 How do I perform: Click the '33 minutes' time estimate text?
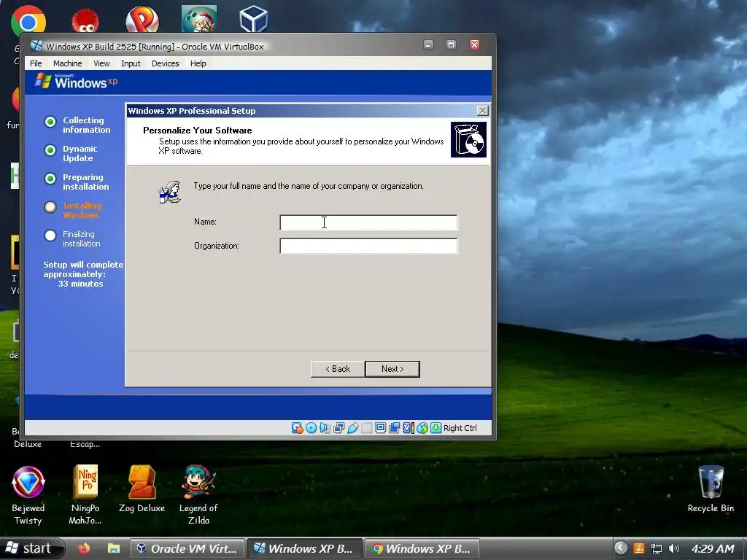click(x=80, y=284)
